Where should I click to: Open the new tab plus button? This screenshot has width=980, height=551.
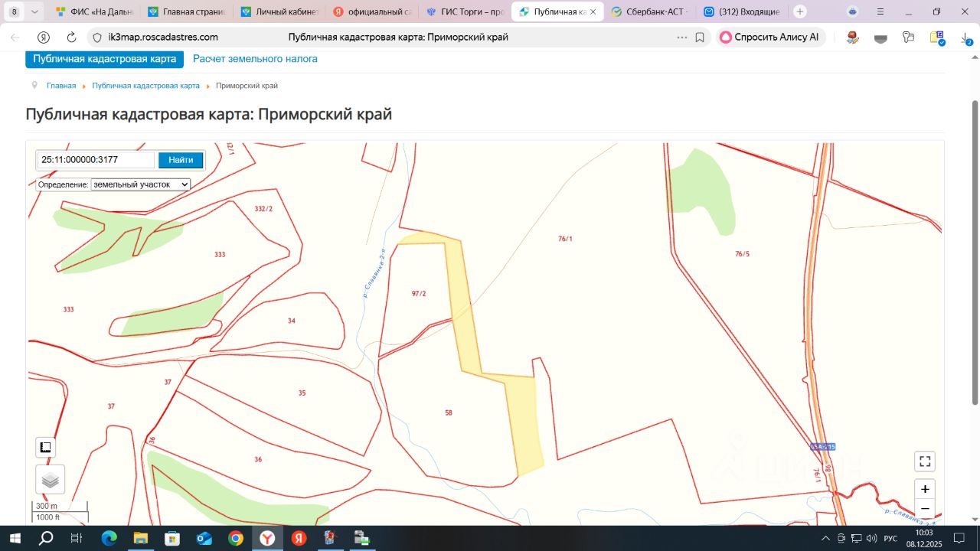[800, 11]
